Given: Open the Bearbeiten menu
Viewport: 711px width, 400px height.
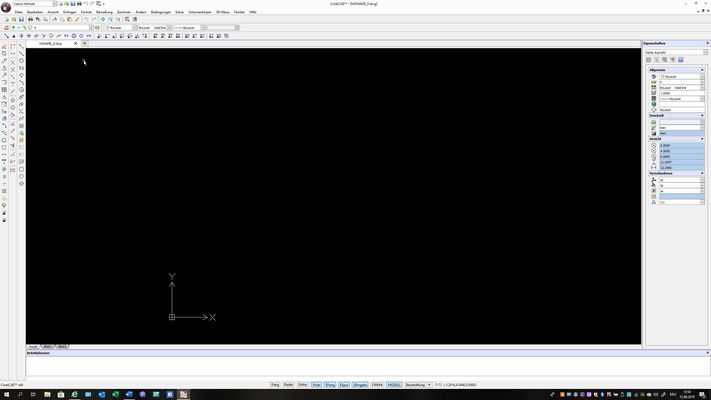Looking at the screenshot, I should [x=35, y=12].
